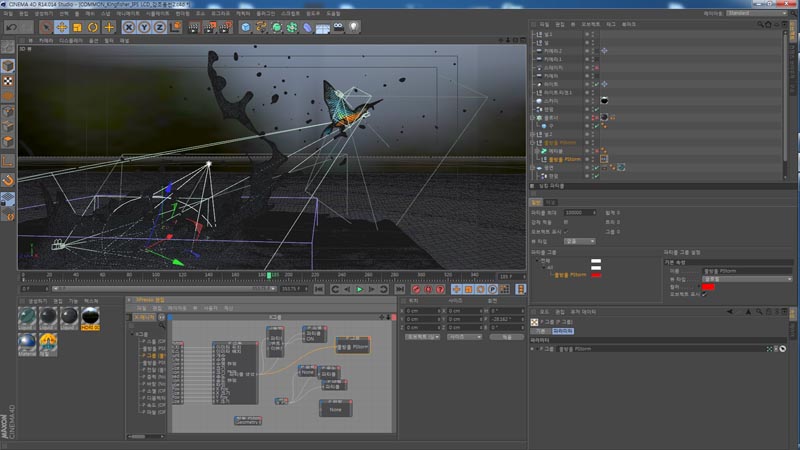Switch the coordinate system icon
This screenshot has height=450, width=800.
176,27
